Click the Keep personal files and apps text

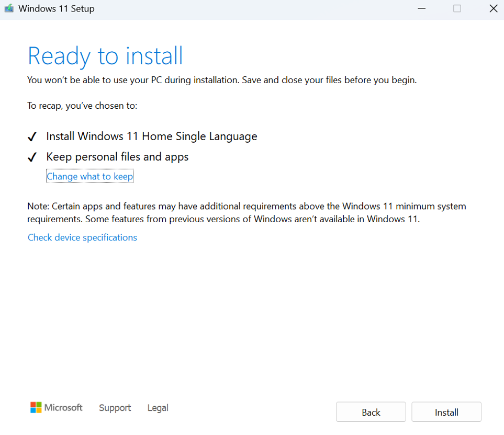click(x=117, y=157)
